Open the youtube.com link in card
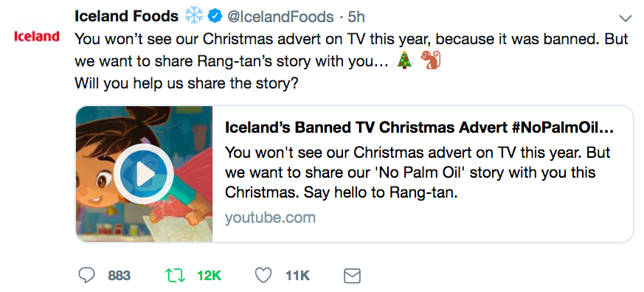The height and width of the screenshot is (292, 644). click(270, 218)
